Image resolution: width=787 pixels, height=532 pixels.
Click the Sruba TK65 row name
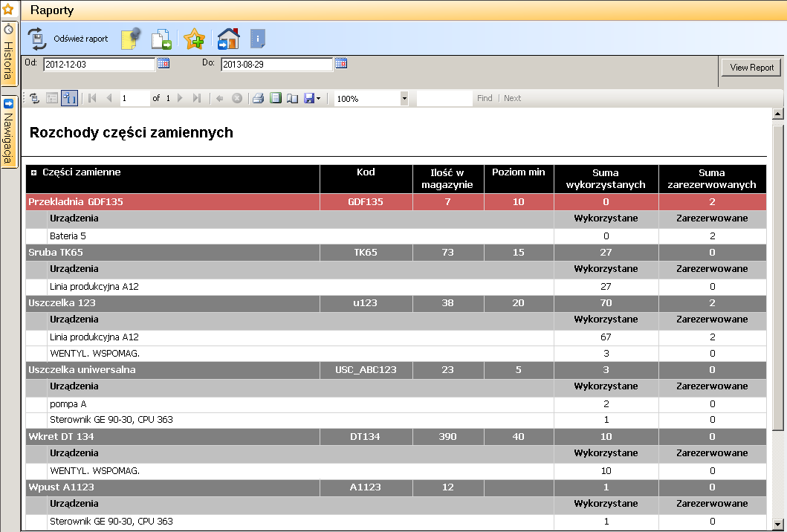tap(56, 253)
